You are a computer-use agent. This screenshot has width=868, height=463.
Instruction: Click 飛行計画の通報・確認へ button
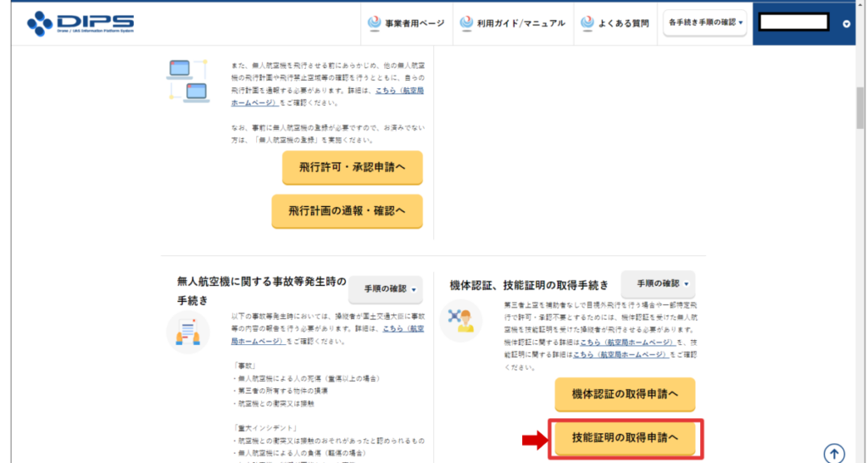click(347, 211)
